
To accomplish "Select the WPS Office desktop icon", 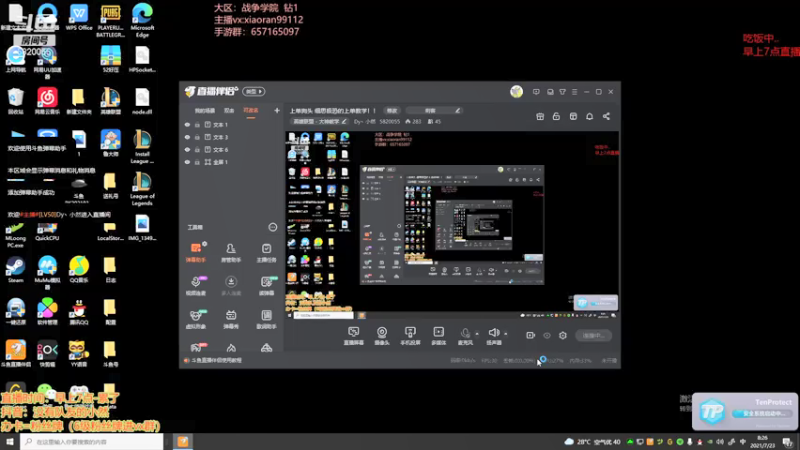I will click(x=79, y=17).
